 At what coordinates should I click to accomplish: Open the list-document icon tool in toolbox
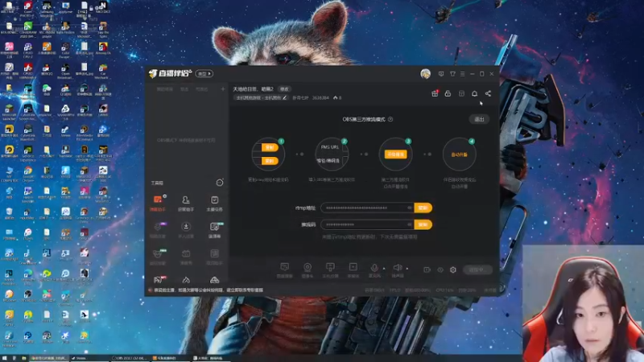tap(214, 257)
